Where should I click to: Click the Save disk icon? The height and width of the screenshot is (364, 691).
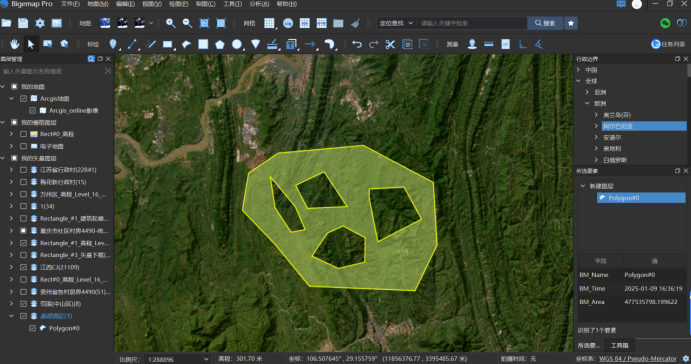23,23
